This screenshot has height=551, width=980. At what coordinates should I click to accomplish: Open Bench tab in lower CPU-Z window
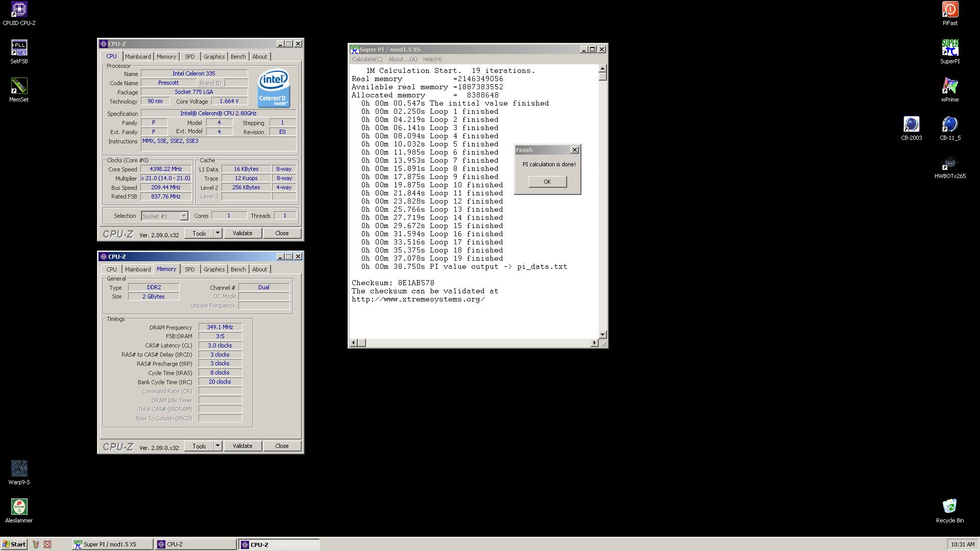point(238,269)
